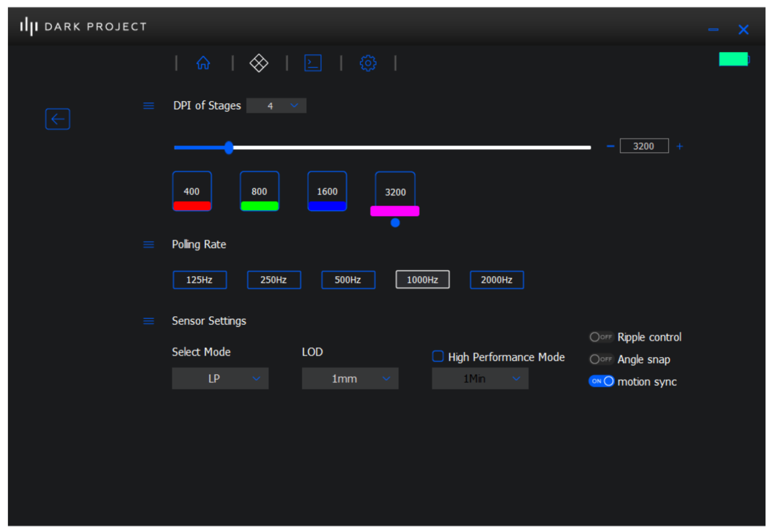Click the menu lines beside Sensor Settings
The image size is (768, 532).
point(148,321)
